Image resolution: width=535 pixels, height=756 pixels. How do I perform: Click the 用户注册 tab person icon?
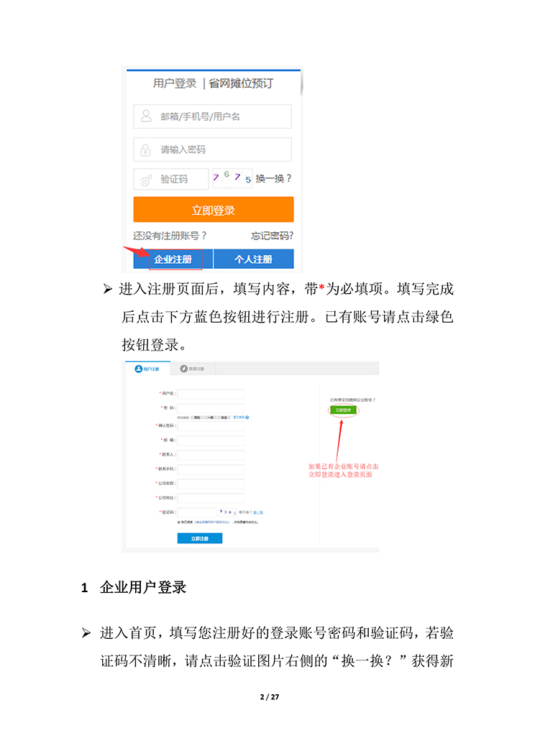coord(139,369)
